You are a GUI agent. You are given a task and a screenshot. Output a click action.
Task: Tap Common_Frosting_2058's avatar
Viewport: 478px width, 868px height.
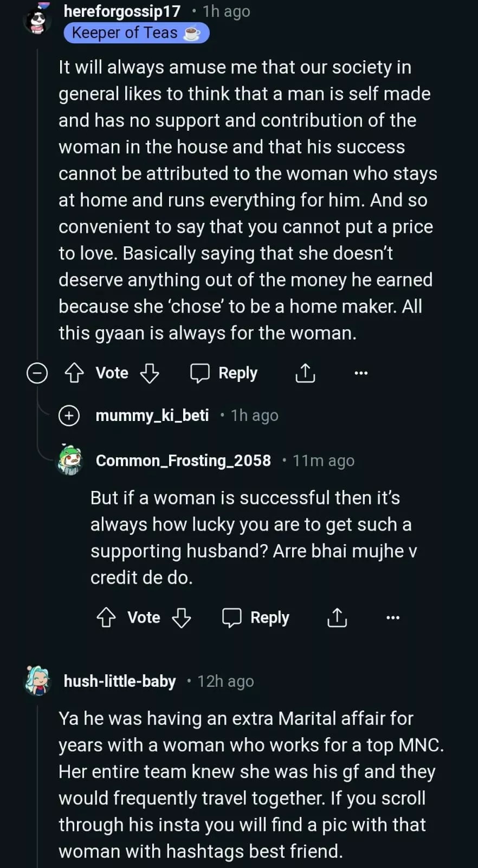click(x=70, y=460)
